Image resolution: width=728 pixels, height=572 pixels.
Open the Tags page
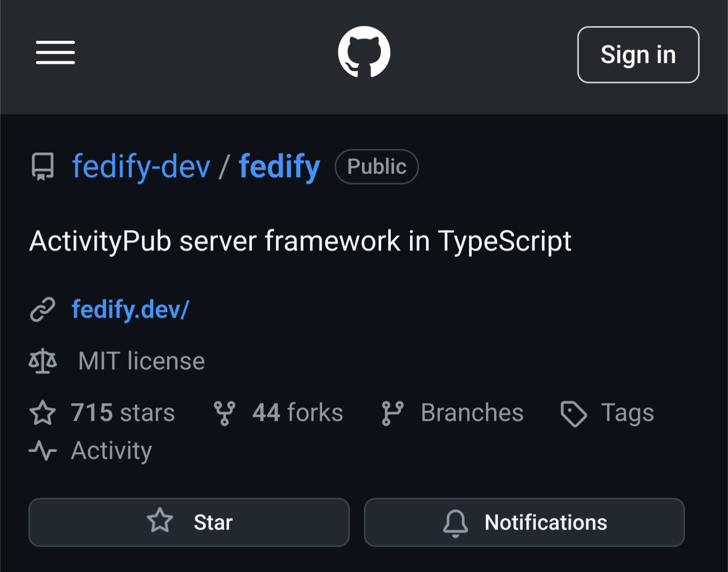point(627,413)
